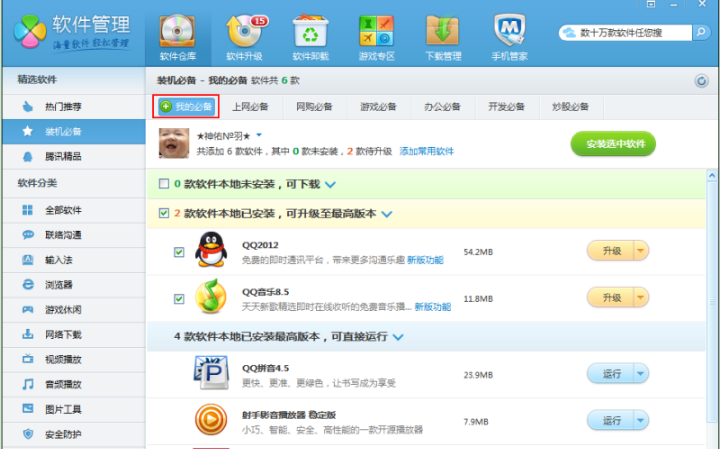The image size is (720, 449).
Task: Collapse the 可升级至最高版本 section chevron
Action: [x=387, y=214]
